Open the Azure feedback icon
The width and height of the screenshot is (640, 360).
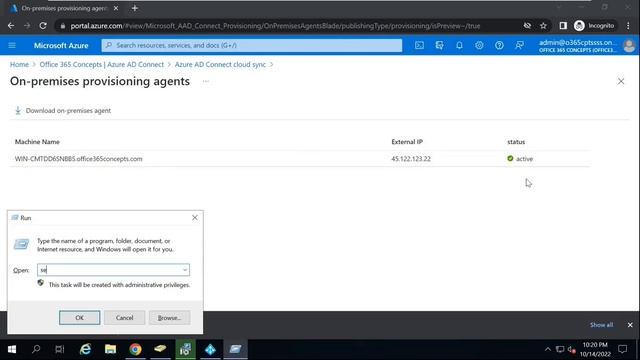[x=519, y=45]
